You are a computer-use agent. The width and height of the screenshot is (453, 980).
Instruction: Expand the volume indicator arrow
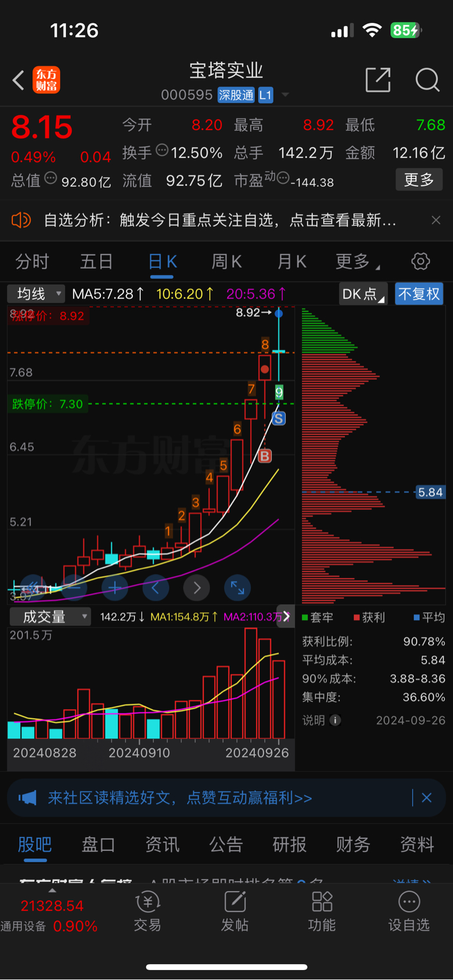pyautogui.click(x=286, y=616)
